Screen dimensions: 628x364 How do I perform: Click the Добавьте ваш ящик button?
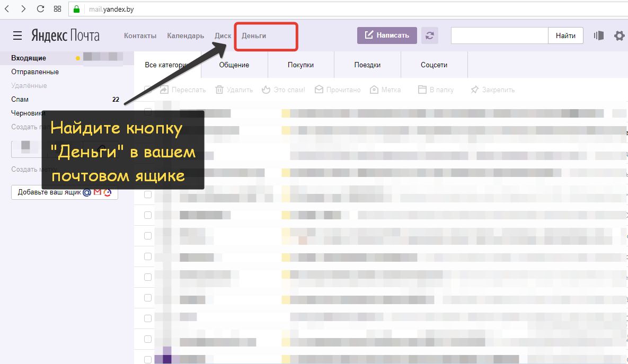pyautogui.click(x=64, y=192)
